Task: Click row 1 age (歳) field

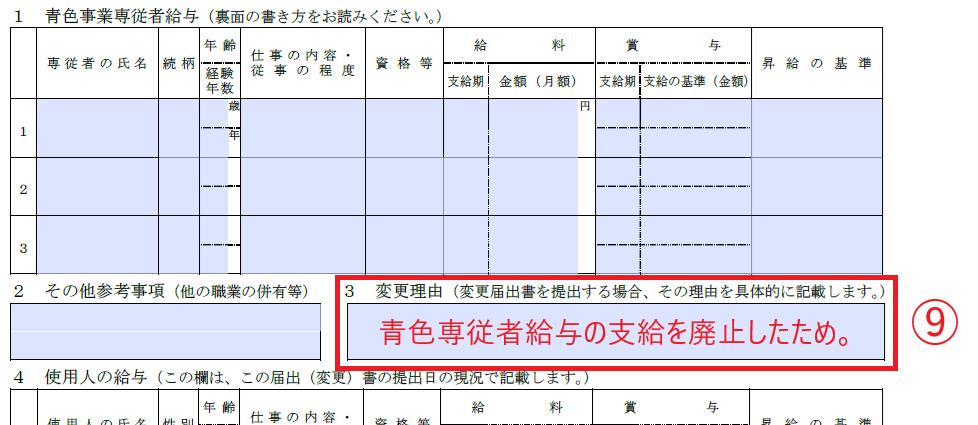Action: point(214,113)
